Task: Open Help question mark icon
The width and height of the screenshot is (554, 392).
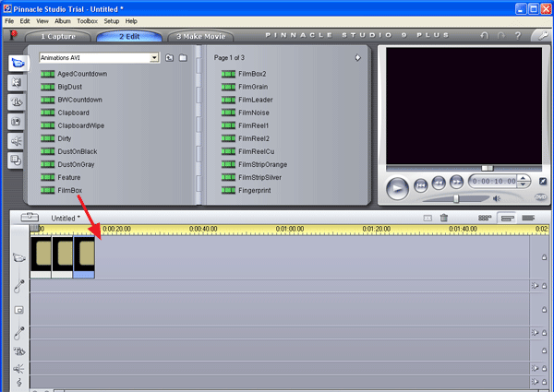Action: pyautogui.click(x=518, y=36)
